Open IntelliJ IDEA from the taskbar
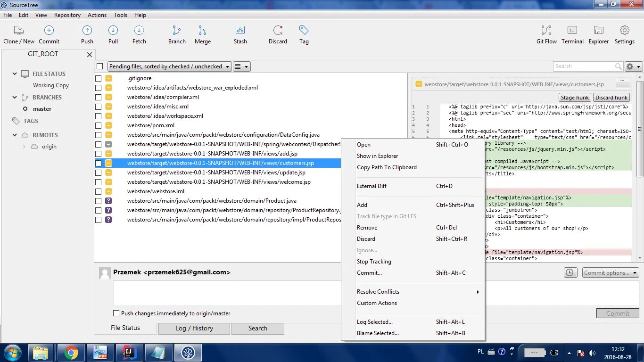This screenshot has width=644, height=362. pyautogui.click(x=130, y=353)
